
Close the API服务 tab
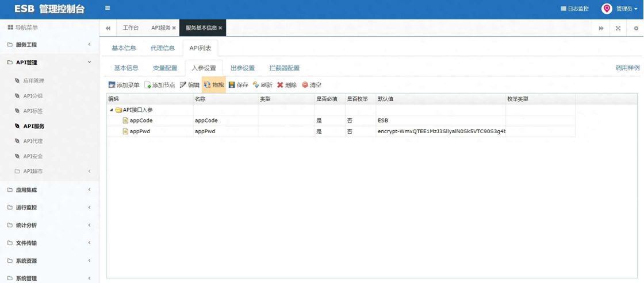(174, 28)
